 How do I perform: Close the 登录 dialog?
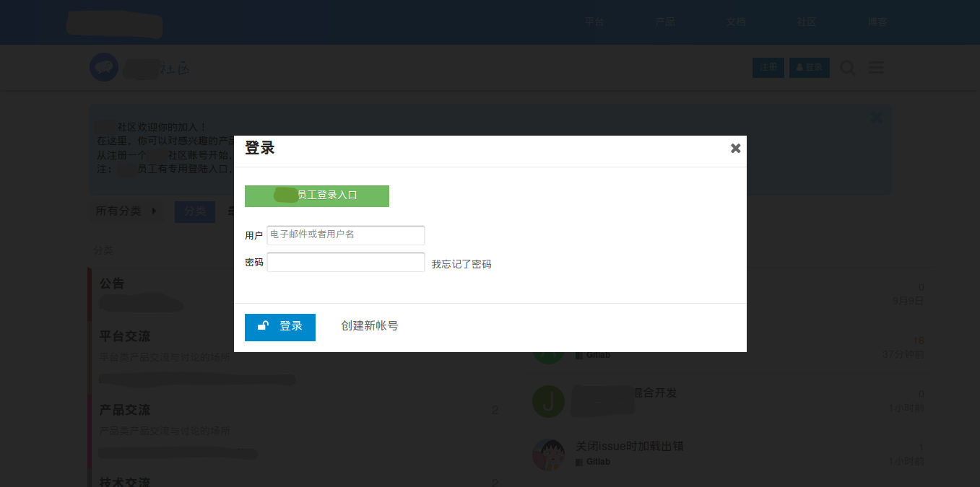[x=735, y=148]
